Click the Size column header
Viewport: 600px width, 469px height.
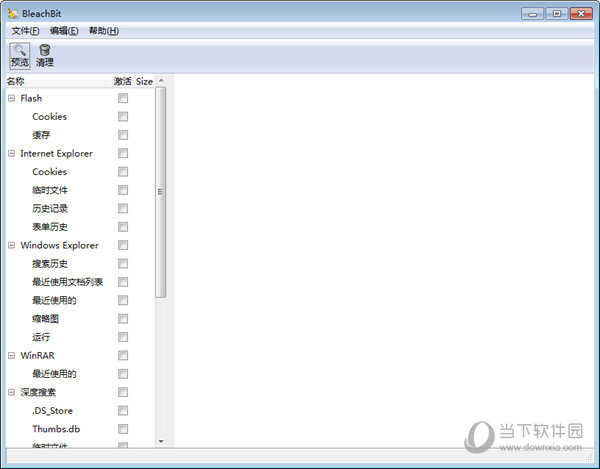(x=144, y=81)
